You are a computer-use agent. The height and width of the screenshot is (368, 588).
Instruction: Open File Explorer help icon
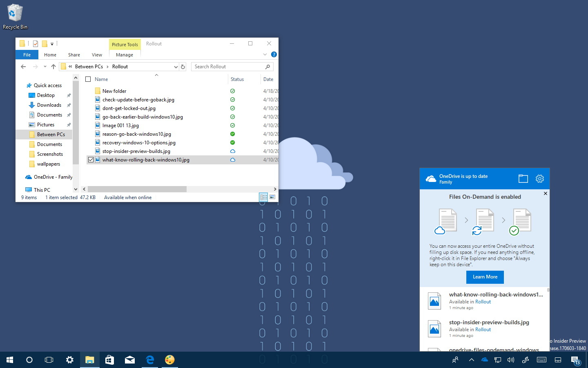(x=274, y=54)
